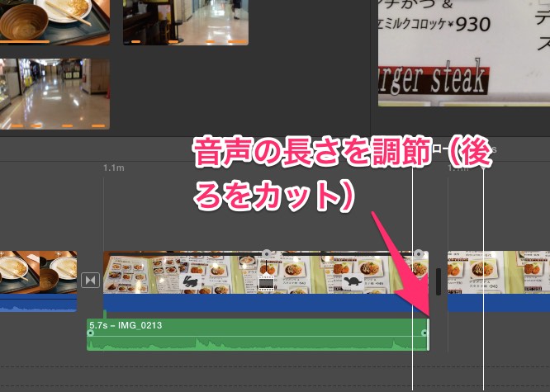Viewport: 550px width, 392px height.
Task: Click the blue waveform under food tray clip
Action: pyautogui.click(x=38, y=303)
